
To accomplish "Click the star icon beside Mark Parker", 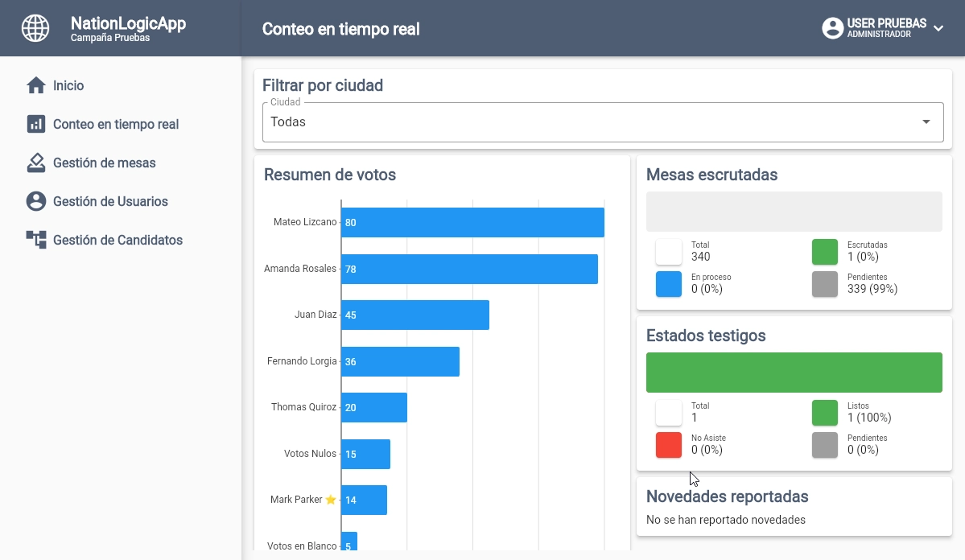I will (329, 499).
